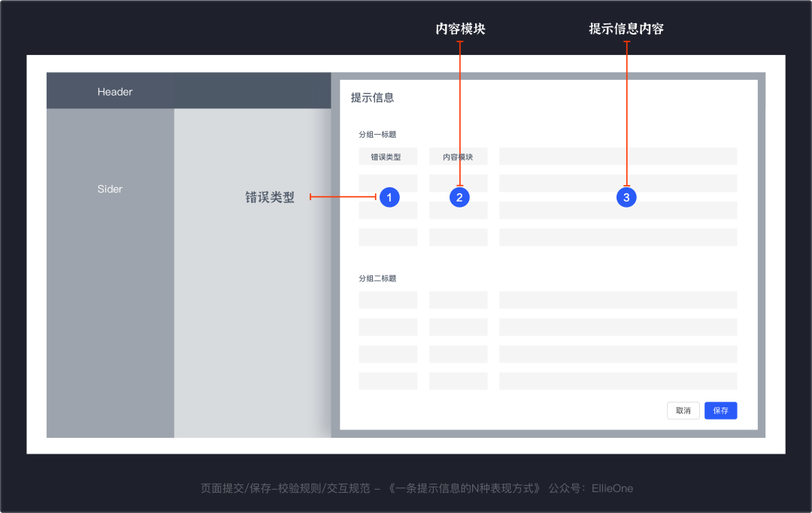This screenshot has width=812, height=513.
Task: Select the Header label in top bar
Action: pyautogui.click(x=115, y=92)
